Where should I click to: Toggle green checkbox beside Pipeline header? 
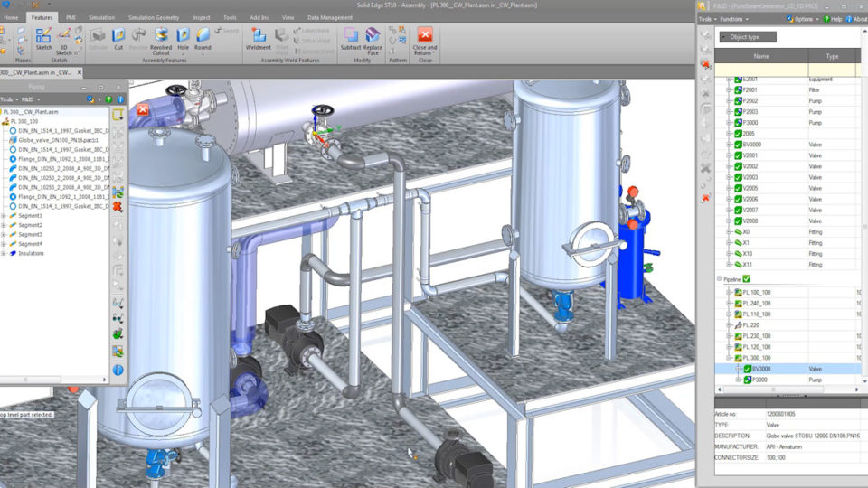point(747,280)
